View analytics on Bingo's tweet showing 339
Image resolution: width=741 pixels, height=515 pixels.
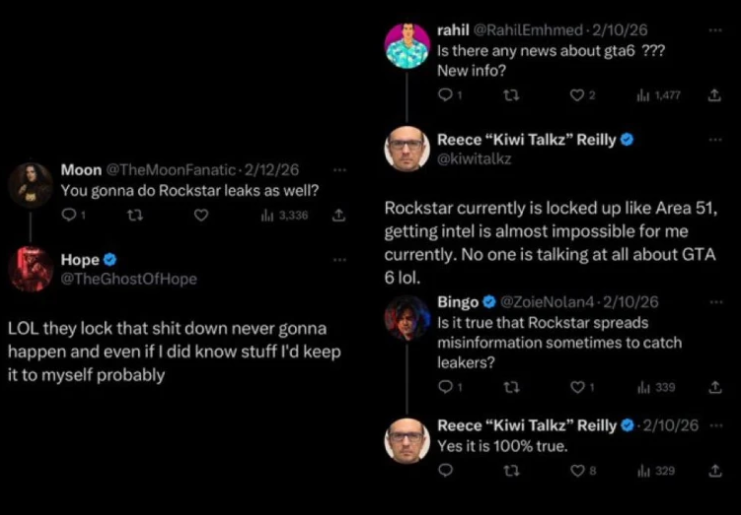(x=656, y=387)
